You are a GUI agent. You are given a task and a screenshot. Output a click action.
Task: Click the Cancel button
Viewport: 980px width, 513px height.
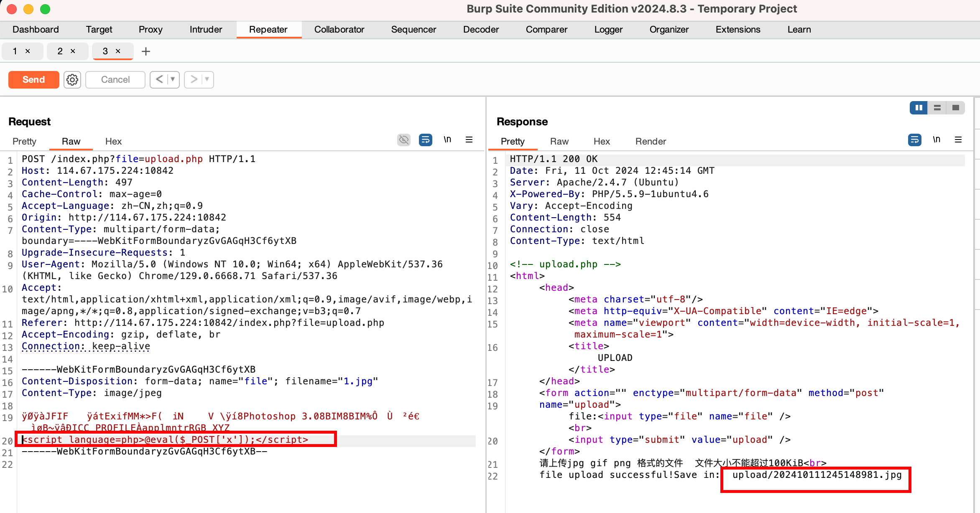tap(115, 79)
